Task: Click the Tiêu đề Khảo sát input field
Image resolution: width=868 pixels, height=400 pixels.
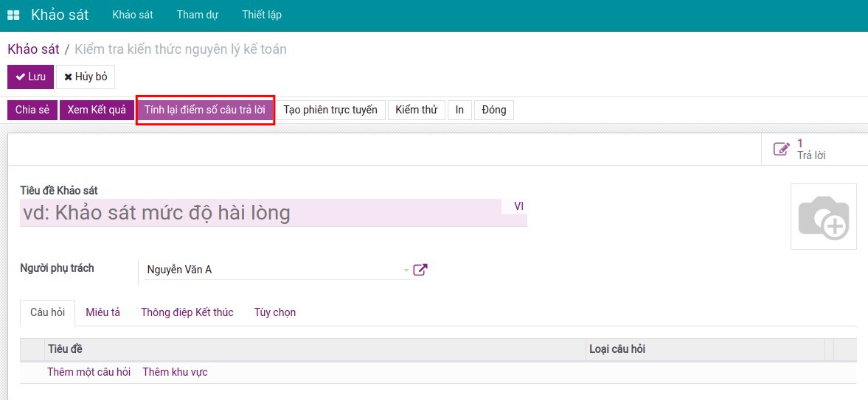Action: (x=258, y=213)
